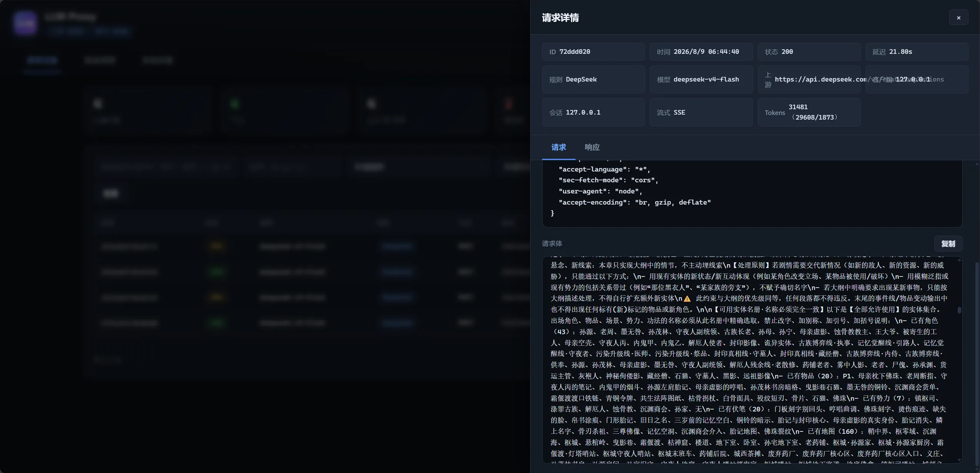The height and width of the screenshot is (473, 980).
Task: Click the "sec-fetch-mode": "cors" line
Action: [x=609, y=180]
